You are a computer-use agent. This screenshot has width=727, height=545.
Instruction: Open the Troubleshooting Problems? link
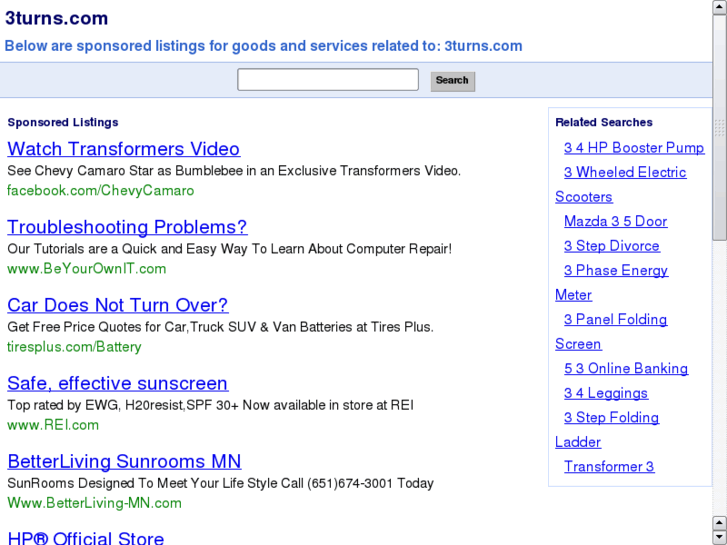pyautogui.click(x=127, y=227)
